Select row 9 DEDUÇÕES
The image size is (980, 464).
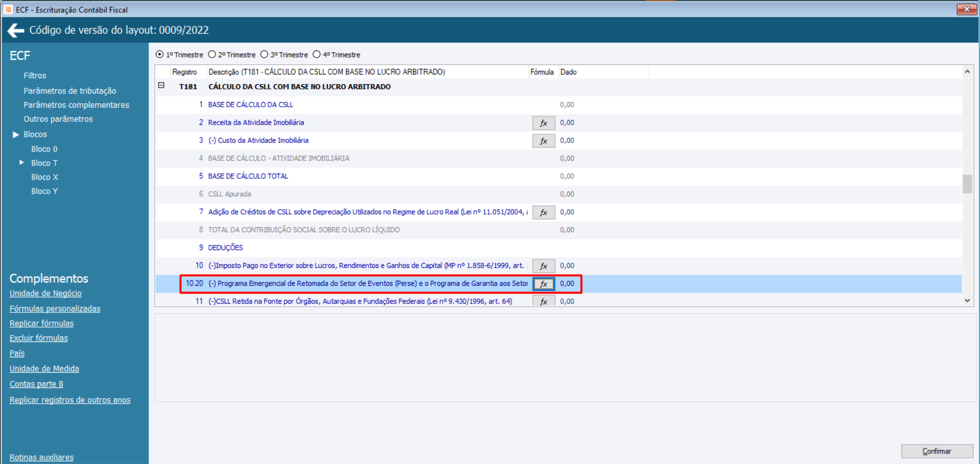click(x=559, y=248)
